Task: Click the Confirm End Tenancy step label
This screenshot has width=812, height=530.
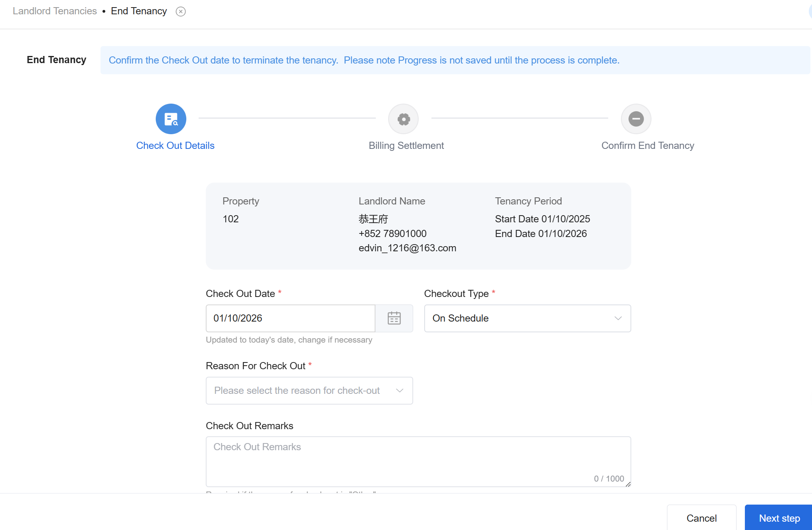Action: [x=648, y=146]
